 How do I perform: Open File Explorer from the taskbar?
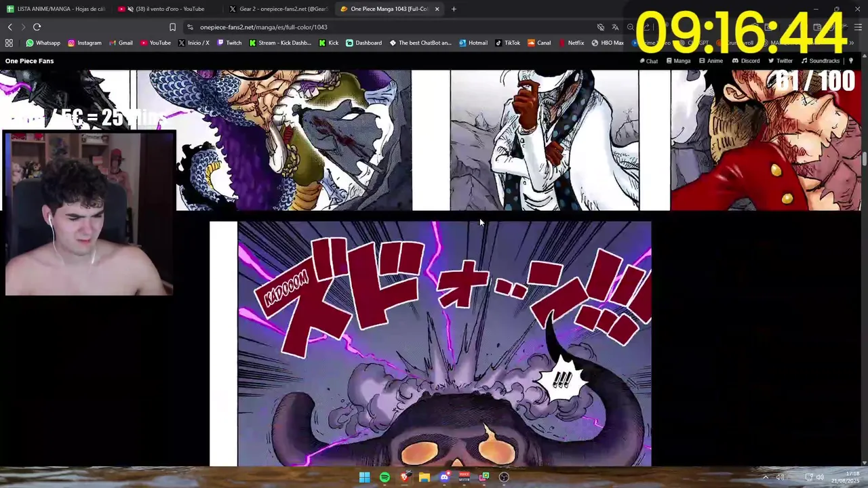point(425,477)
